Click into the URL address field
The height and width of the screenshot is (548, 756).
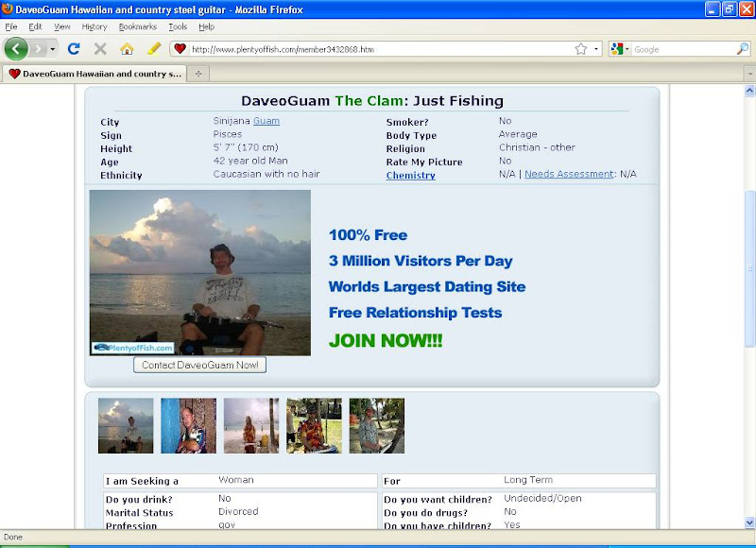(x=381, y=49)
